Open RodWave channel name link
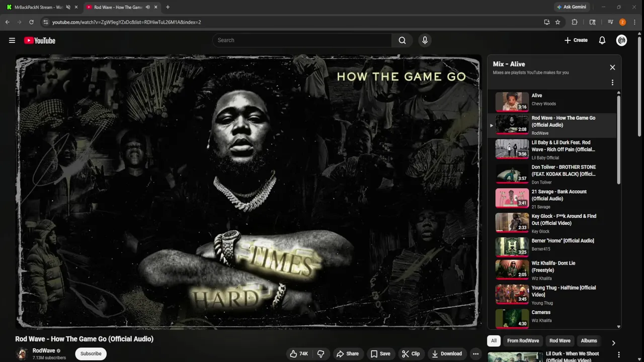The image size is (644, 362). (44, 350)
